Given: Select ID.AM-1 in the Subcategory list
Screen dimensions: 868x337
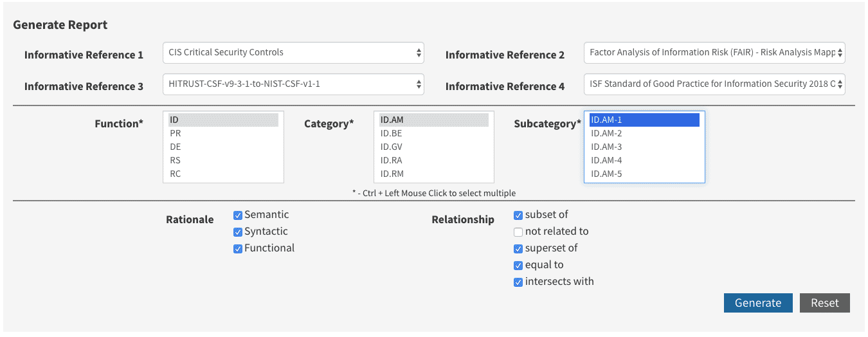Looking at the screenshot, I should (644, 120).
